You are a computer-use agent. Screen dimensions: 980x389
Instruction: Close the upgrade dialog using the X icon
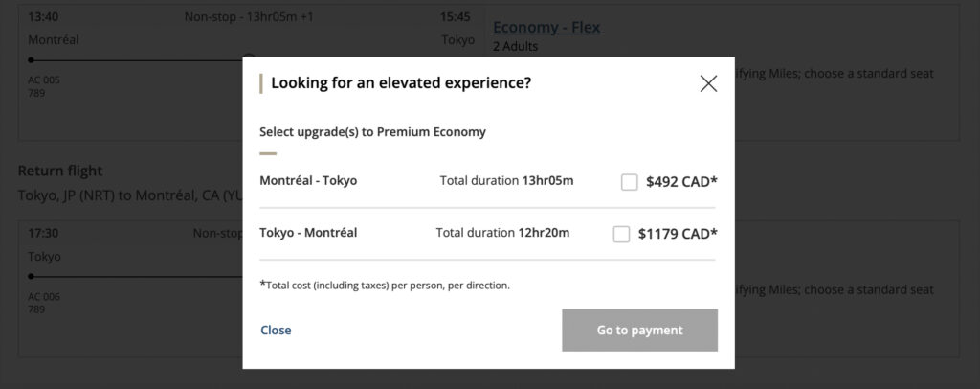(x=708, y=83)
